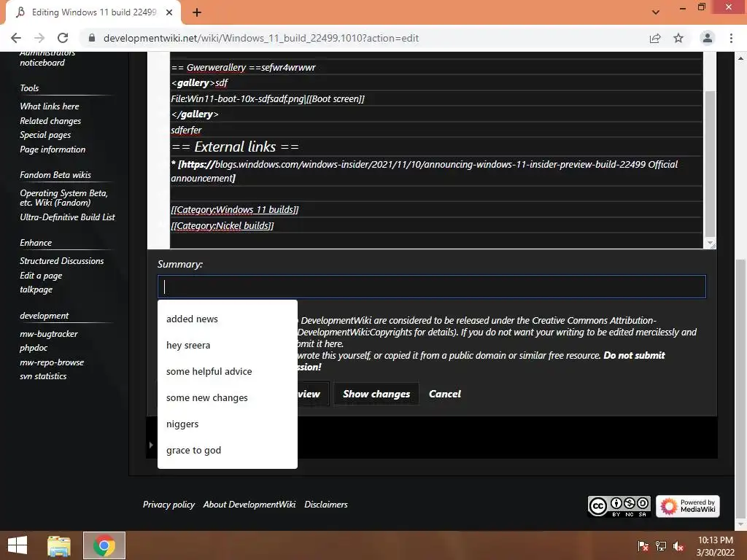Click the Cancel link
The width and height of the screenshot is (747, 560).
444,394
